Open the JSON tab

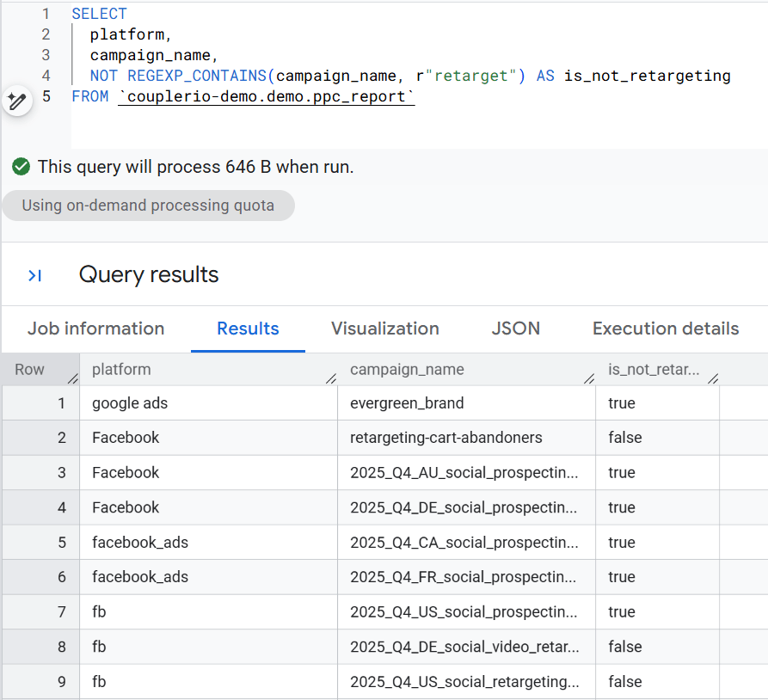click(516, 329)
